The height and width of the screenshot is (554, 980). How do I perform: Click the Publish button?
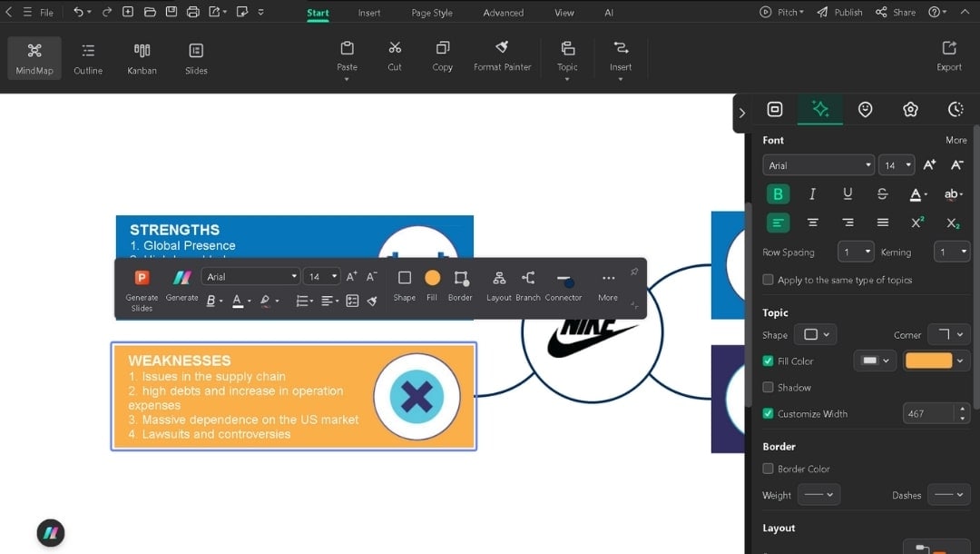point(839,12)
